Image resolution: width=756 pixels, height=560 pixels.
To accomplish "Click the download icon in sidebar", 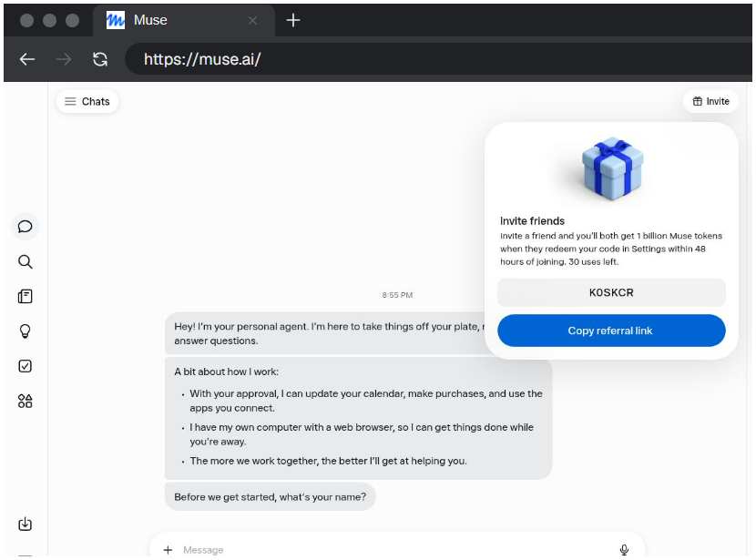I will [26, 524].
